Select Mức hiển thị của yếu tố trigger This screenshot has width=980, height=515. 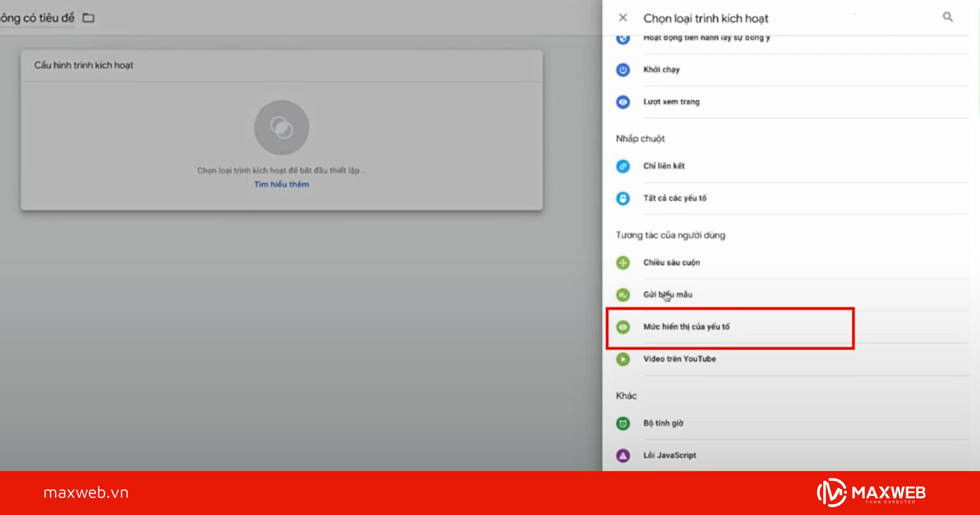pos(686,327)
